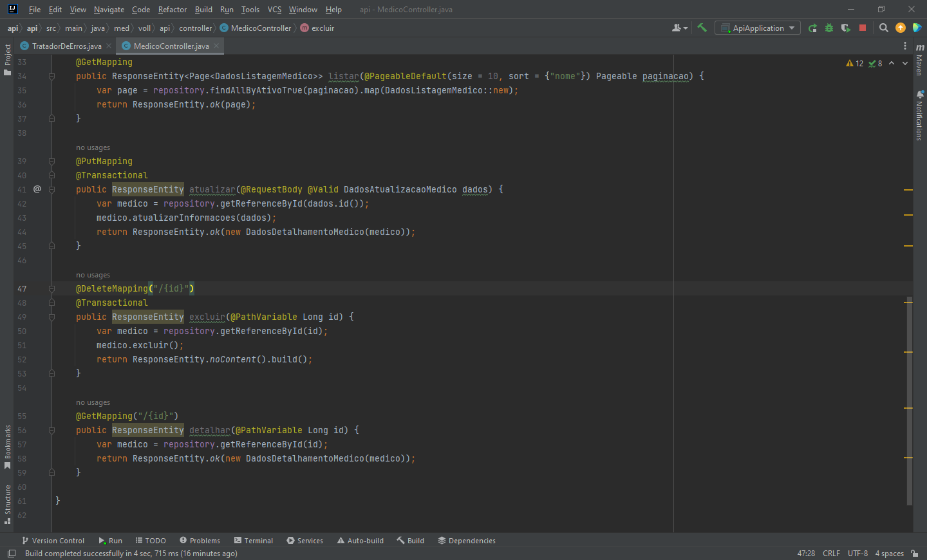
Task: Open the Problems tool window
Action: 200,541
